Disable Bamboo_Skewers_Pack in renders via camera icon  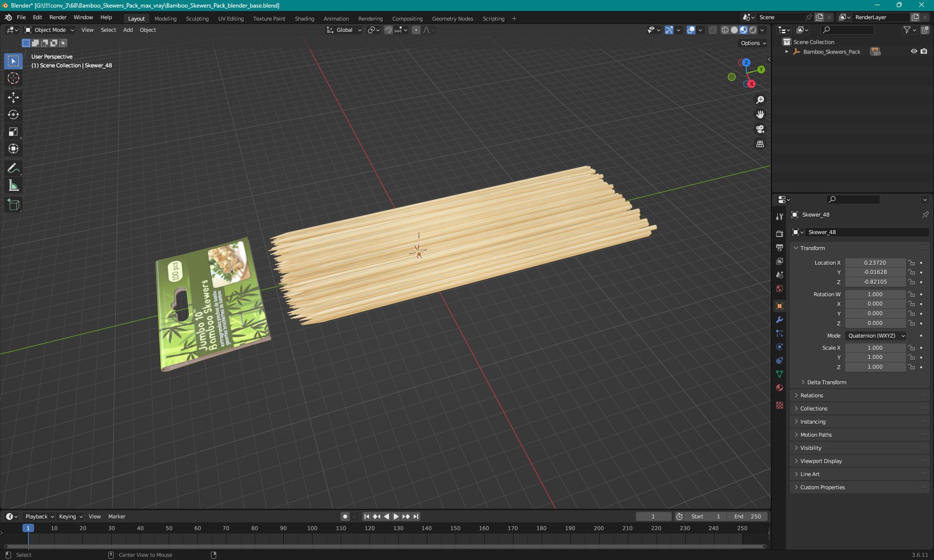pos(924,51)
